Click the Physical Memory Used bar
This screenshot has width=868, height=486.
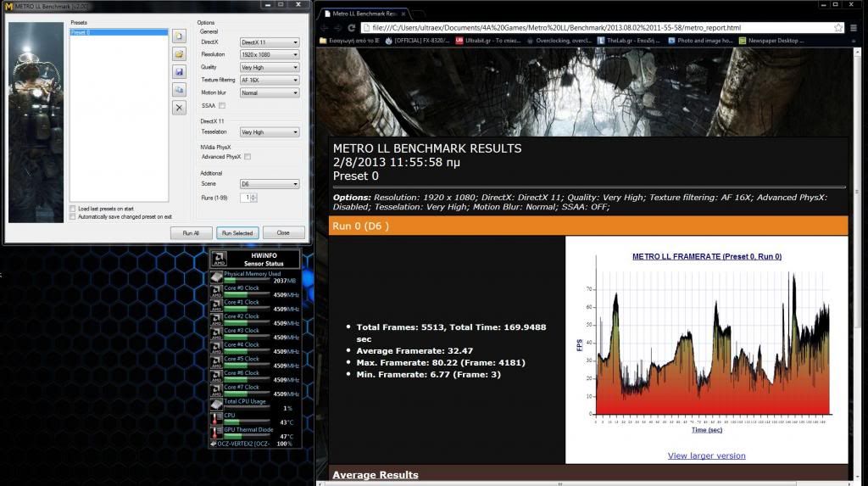pyautogui.click(x=252, y=280)
